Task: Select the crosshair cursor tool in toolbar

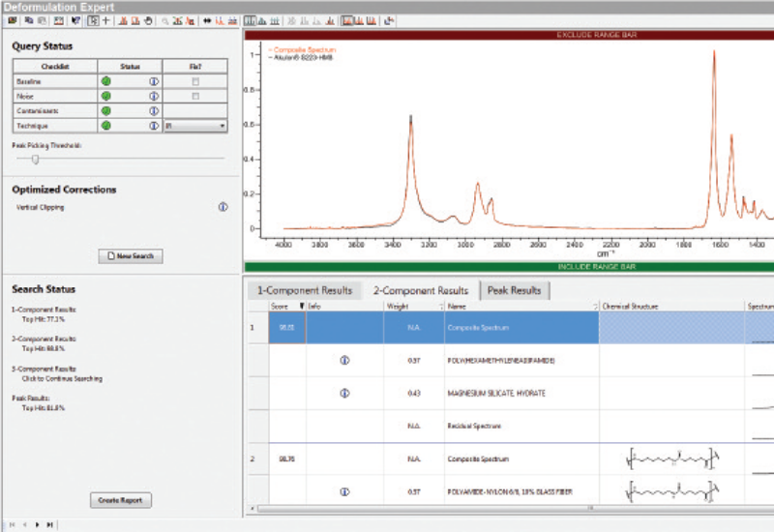Action: pos(105,19)
